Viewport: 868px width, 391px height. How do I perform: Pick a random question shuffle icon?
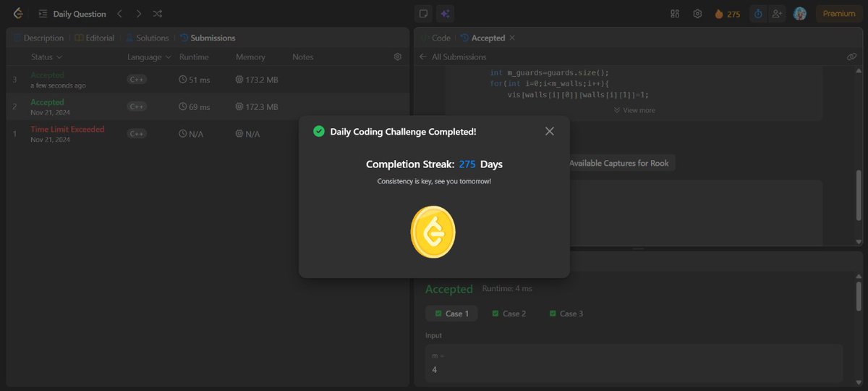tap(157, 14)
